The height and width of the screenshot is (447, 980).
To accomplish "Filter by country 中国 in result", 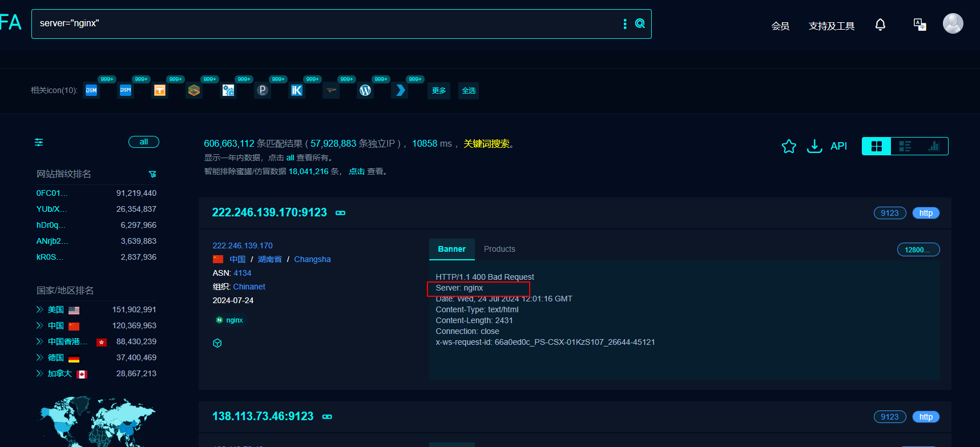I will 237,259.
